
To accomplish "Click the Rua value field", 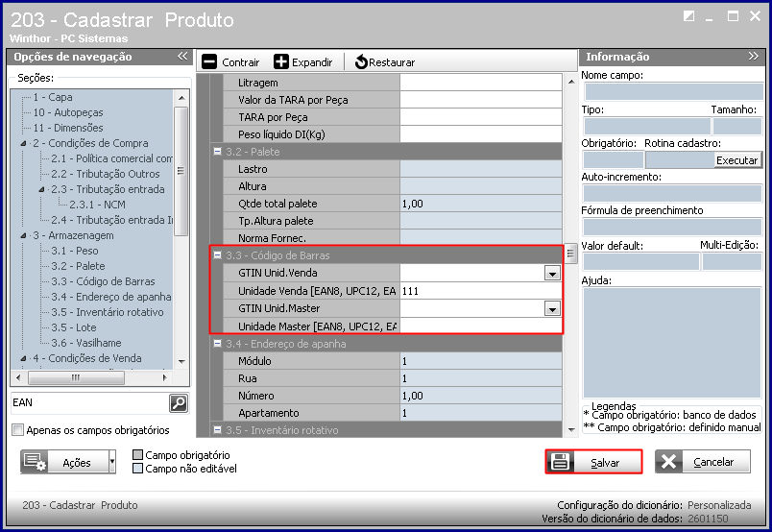I will point(480,378).
